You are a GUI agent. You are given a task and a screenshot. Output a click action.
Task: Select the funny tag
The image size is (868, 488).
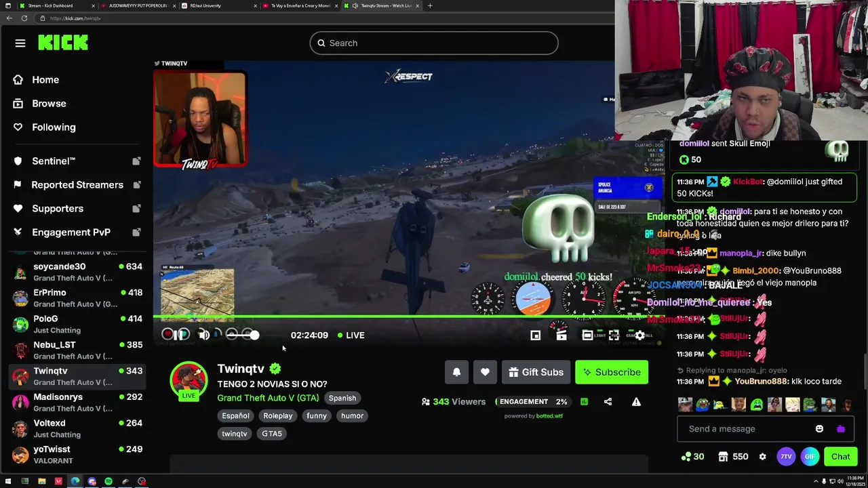(x=317, y=415)
